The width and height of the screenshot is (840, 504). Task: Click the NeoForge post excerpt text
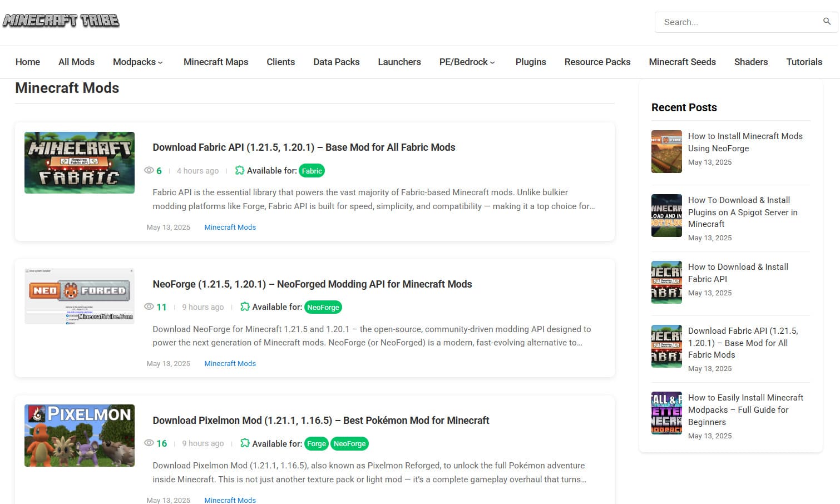(x=372, y=336)
